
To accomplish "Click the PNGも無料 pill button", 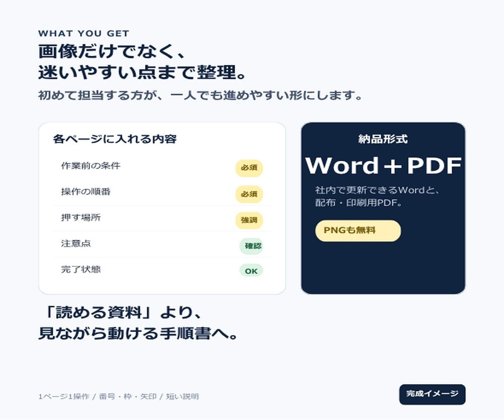I will click(x=358, y=231).
